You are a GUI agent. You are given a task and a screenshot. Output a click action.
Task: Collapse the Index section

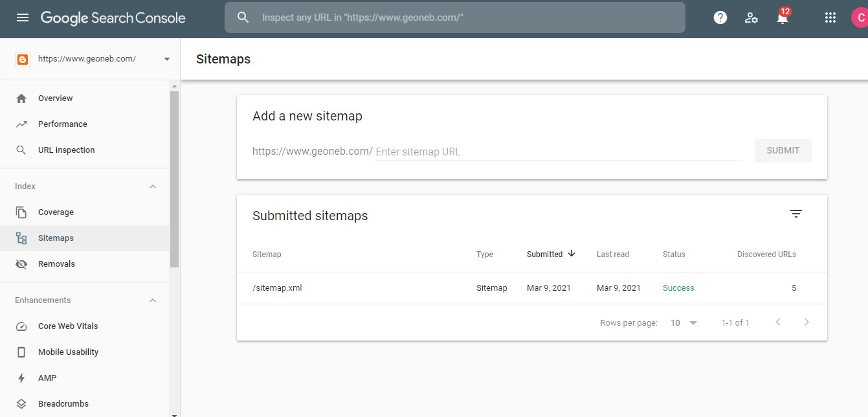153,186
